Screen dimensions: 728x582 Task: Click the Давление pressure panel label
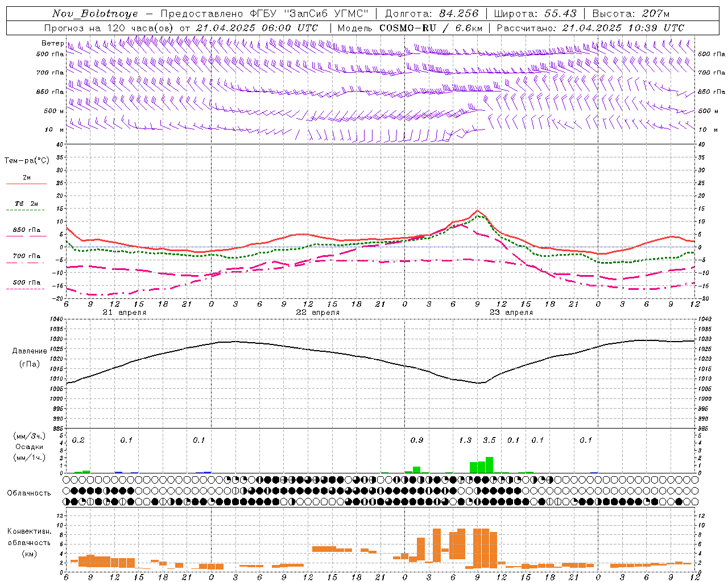pyautogui.click(x=30, y=351)
